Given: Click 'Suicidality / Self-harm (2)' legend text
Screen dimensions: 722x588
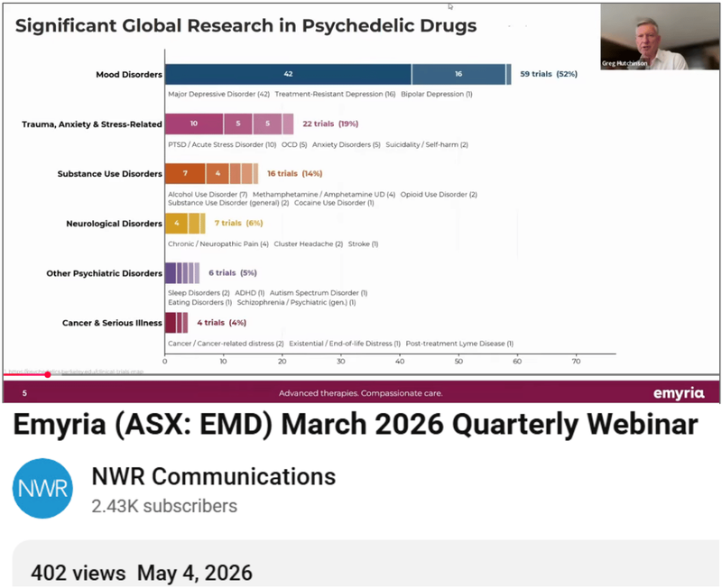Looking at the screenshot, I should pos(427,144).
